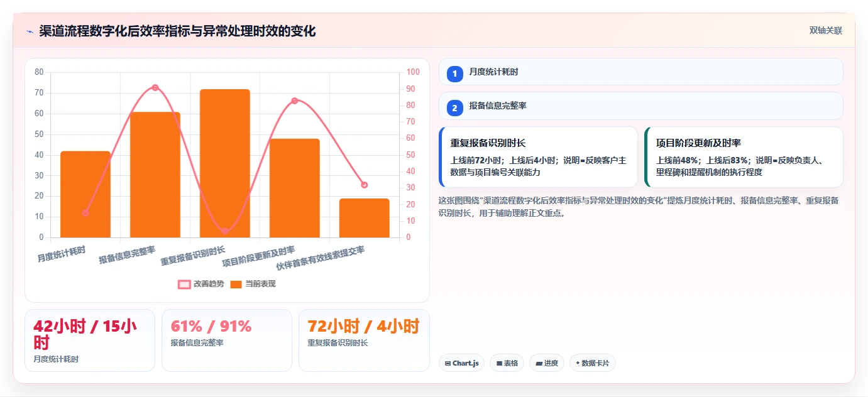Screen dimensions: 868x397
Task: Click the blue number 1 badge
Action: tap(455, 73)
